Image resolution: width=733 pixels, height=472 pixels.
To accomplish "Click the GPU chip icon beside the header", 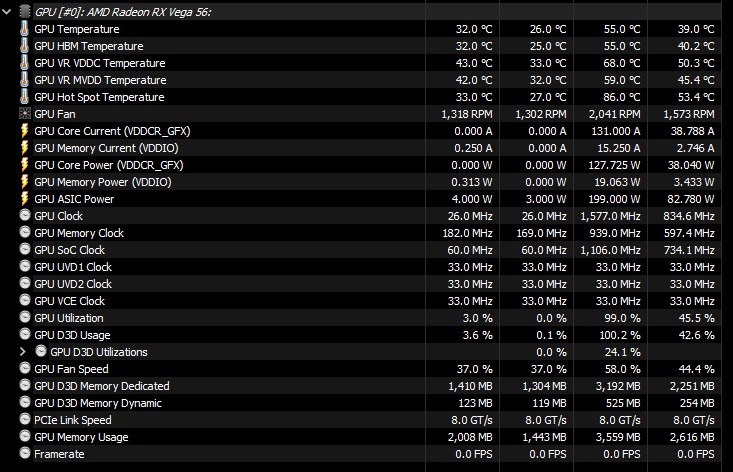I will point(25,12).
